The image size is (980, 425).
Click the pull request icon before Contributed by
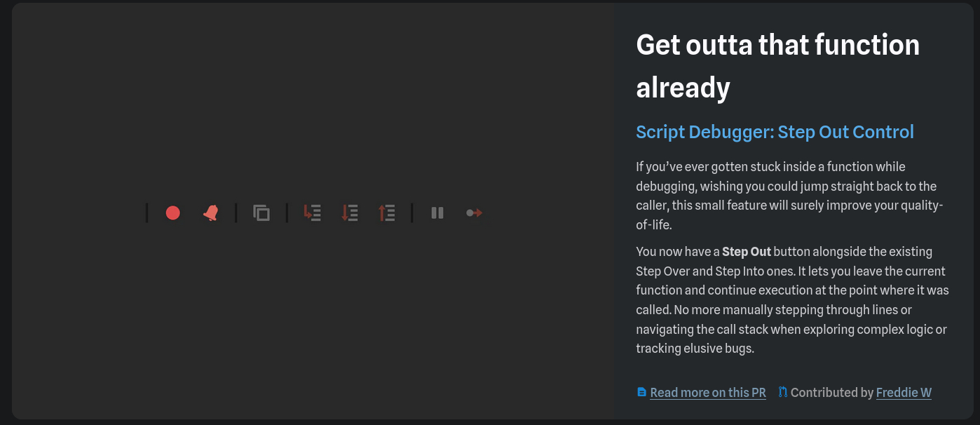tap(783, 392)
